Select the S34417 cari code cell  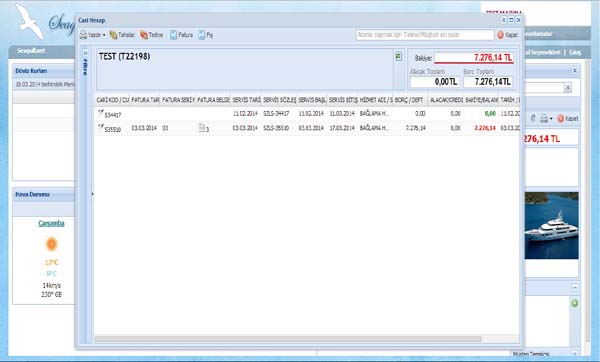[x=113, y=114]
